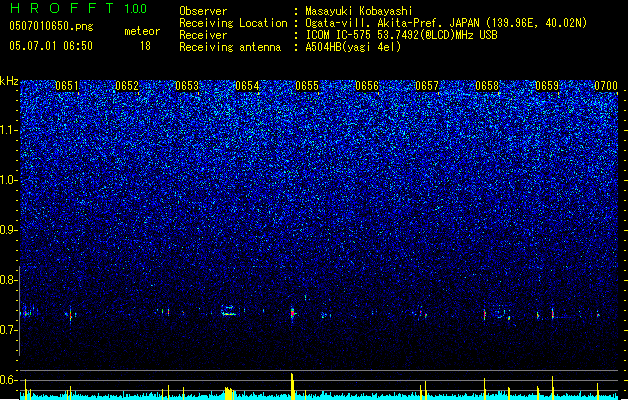Click the Receiving Location label
629x400 pixels.
click(233, 23)
